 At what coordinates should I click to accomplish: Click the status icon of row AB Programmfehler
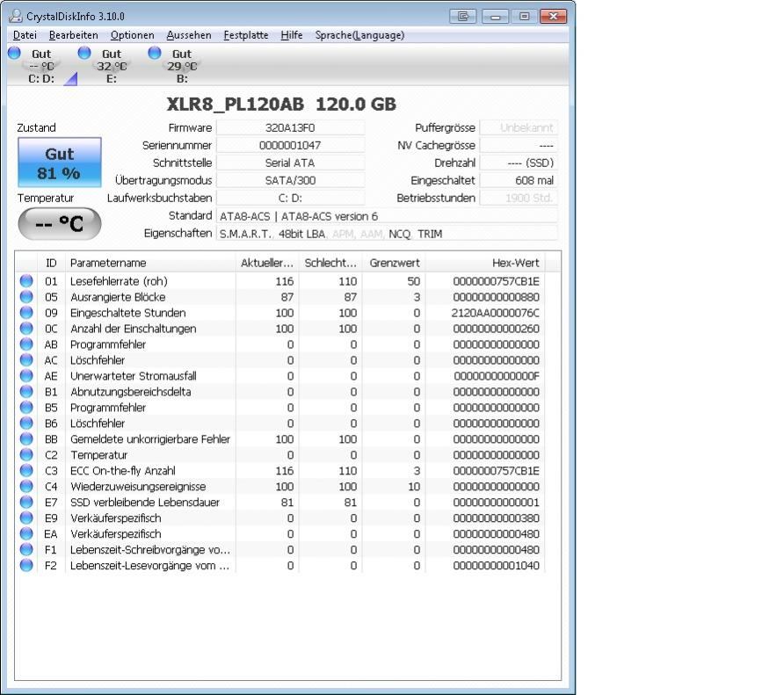[26, 344]
